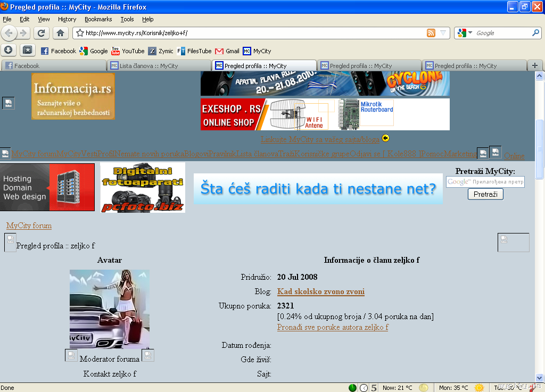Screen dimensions: 545x392
Task: Open the File menu
Action: click(x=7, y=19)
